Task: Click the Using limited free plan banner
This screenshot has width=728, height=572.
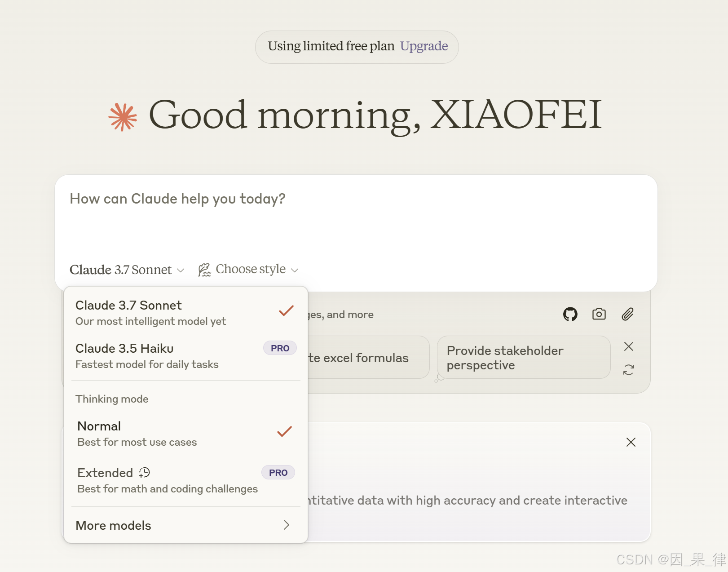Action: pos(357,47)
